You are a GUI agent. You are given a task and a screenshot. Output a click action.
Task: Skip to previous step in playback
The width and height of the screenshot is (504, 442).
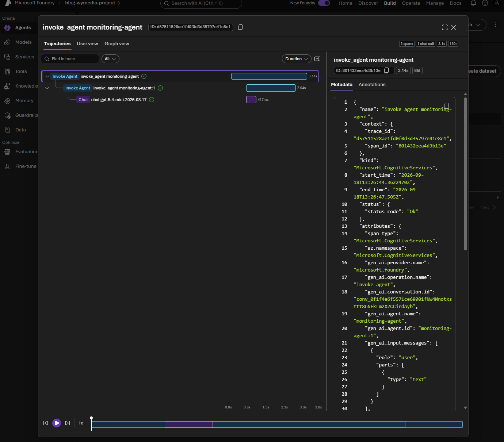tap(46, 423)
